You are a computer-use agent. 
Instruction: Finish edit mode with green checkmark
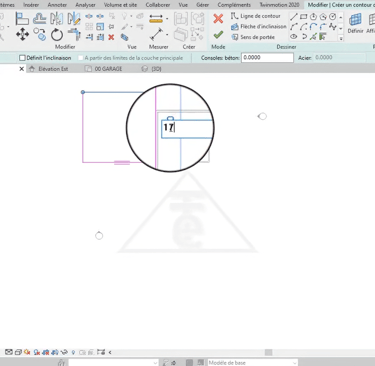click(x=218, y=34)
